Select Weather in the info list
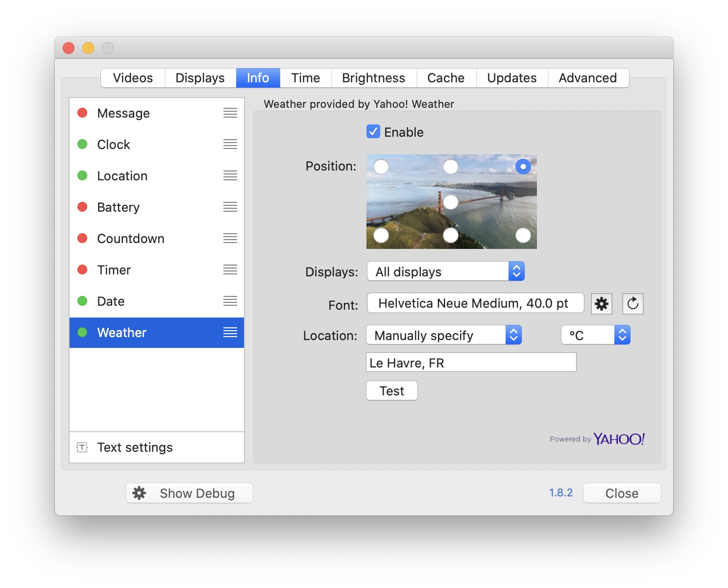This screenshot has height=588, width=728. pyautogui.click(x=157, y=333)
